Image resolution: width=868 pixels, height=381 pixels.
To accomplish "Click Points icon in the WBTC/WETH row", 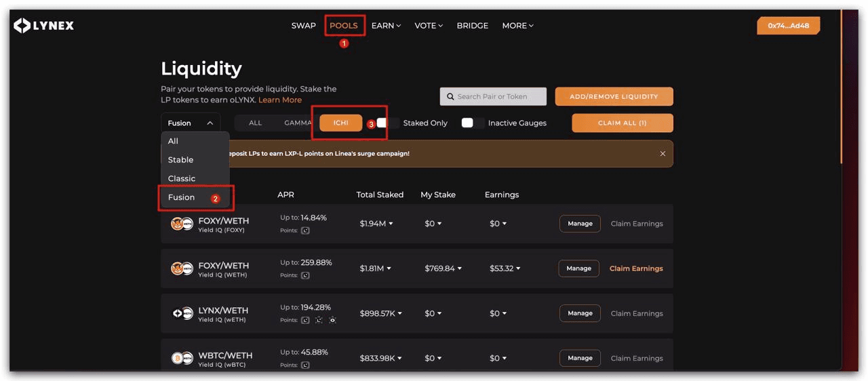I will coord(305,365).
